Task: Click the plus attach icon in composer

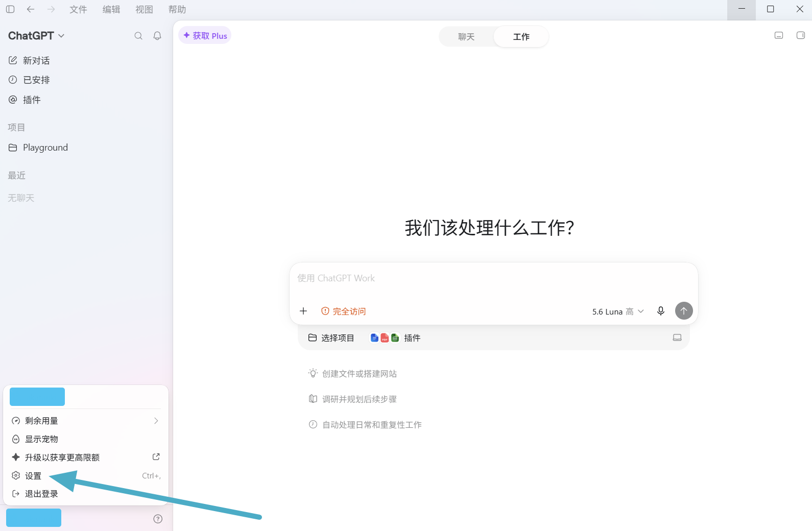Action: click(303, 311)
